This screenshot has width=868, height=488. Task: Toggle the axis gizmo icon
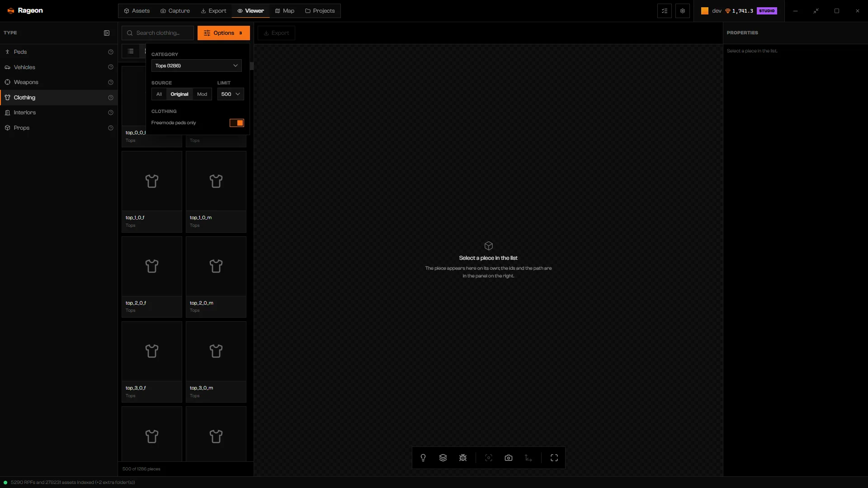(528, 458)
